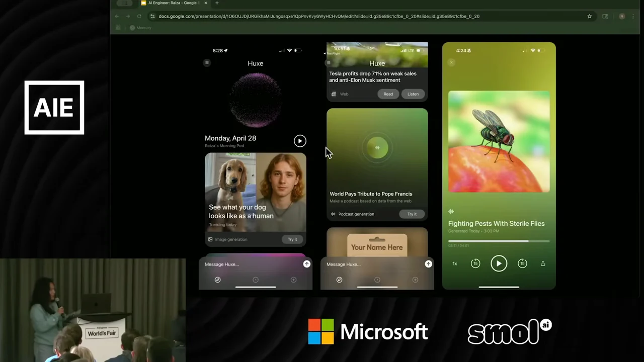Rewind 15 seconds in player
Image resolution: width=644 pixels, height=362 pixels.
point(475,263)
